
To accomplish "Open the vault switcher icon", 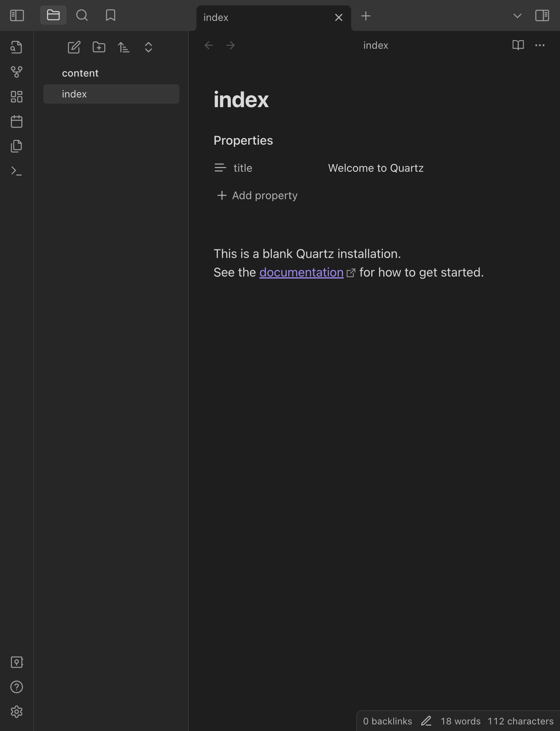I will click(x=17, y=662).
